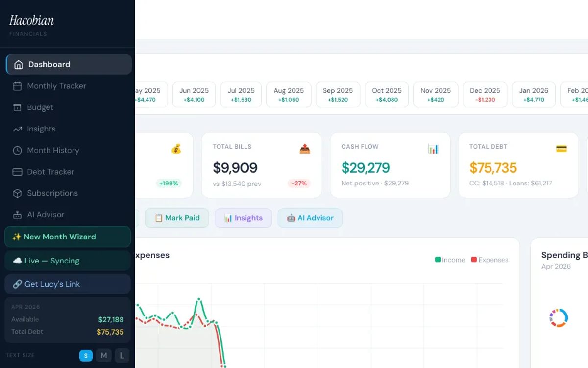Click the Hacobian Financials logo
The width and height of the screenshot is (588, 368).
tap(31, 25)
